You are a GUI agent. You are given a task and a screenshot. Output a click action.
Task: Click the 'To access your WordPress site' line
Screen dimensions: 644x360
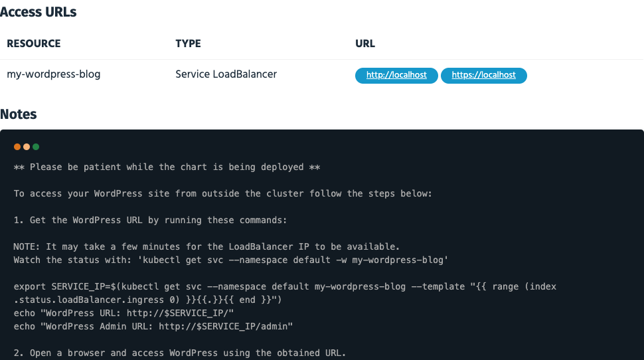(223, 194)
